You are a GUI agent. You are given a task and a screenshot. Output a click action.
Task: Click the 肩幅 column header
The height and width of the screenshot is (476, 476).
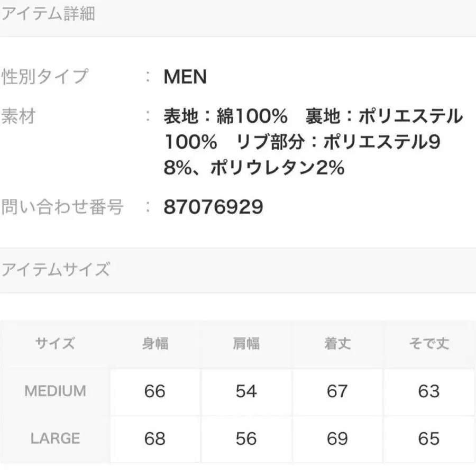[246, 344]
